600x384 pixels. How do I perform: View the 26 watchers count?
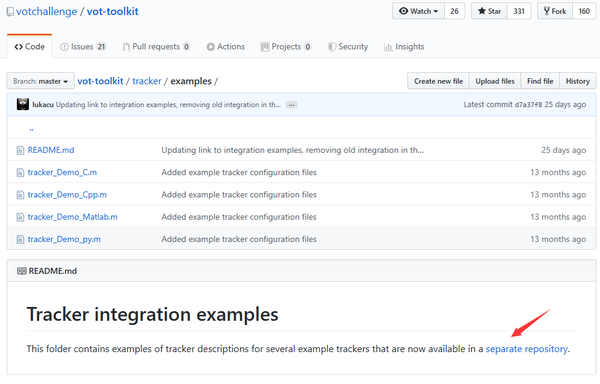454,11
